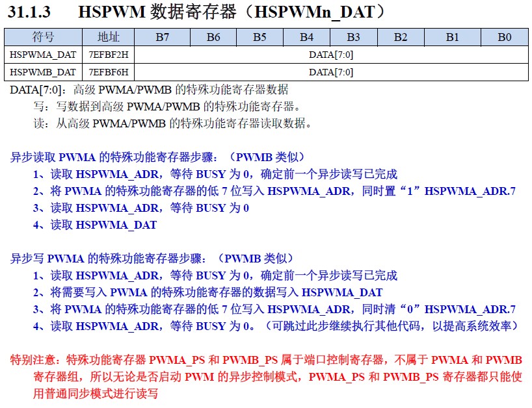The height and width of the screenshot is (408, 532).
Task: Click the section heading 31.1.3 HSPWM 数据寄存器
Action: (x=197, y=12)
